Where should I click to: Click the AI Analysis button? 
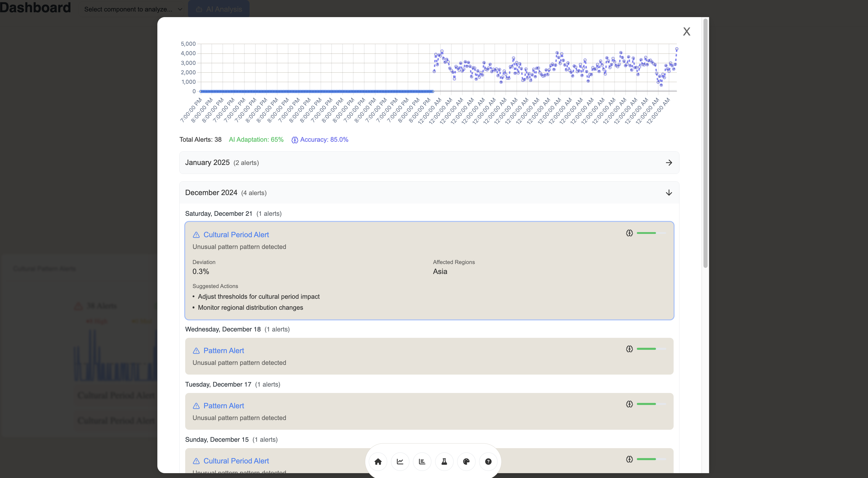pos(219,9)
